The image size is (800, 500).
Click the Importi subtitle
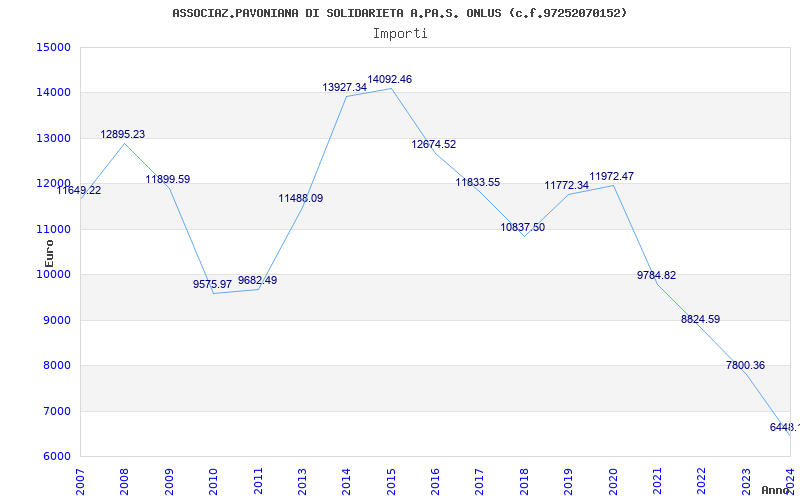400,34
